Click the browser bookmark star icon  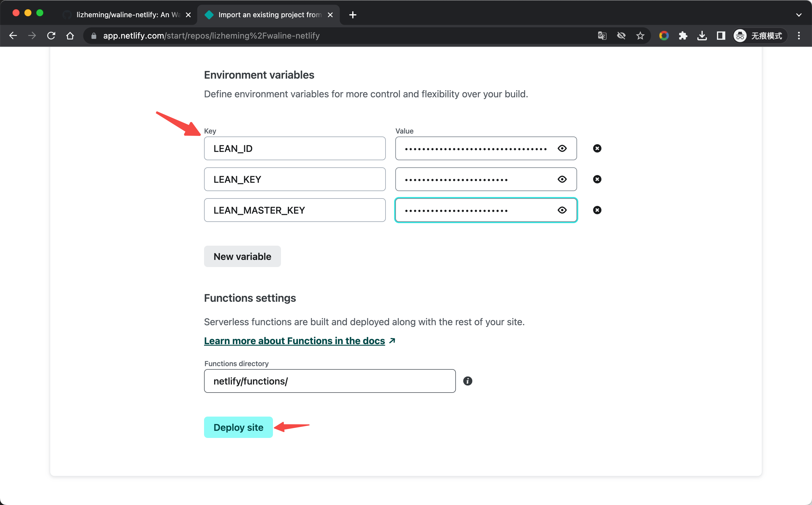click(640, 36)
